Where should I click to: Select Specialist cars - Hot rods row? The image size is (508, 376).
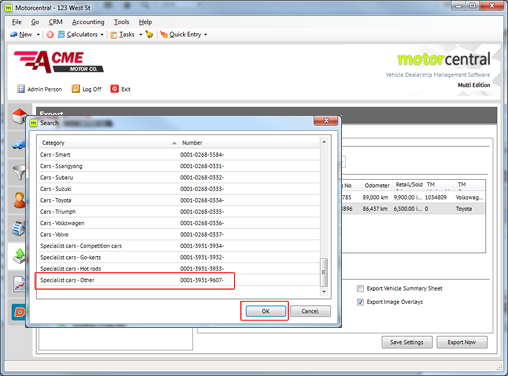point(179,268)
